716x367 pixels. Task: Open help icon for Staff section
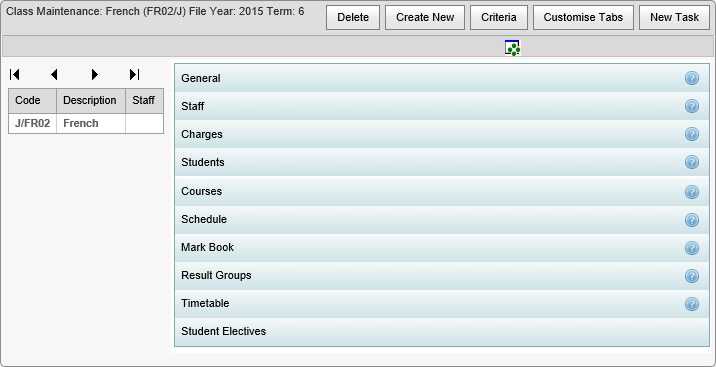coord(692,106)
